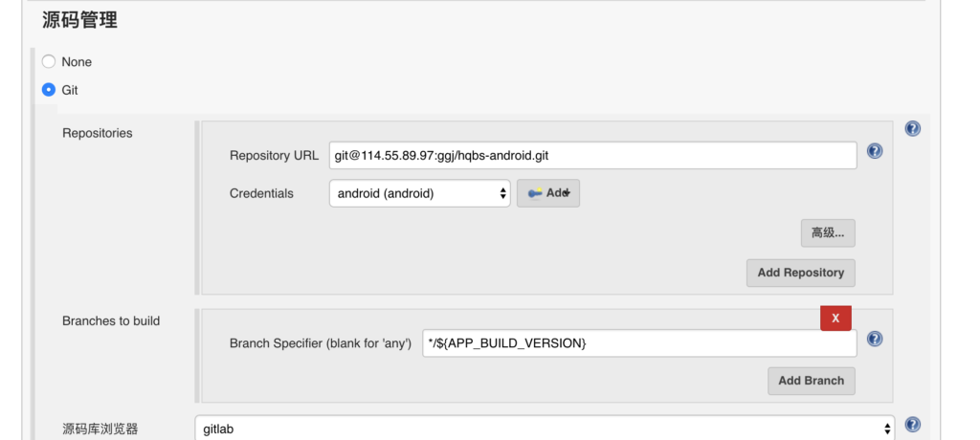Screen dimensions: 980x440
Task: Open help for the Repositories section
Action: click(x=912, y=129)
